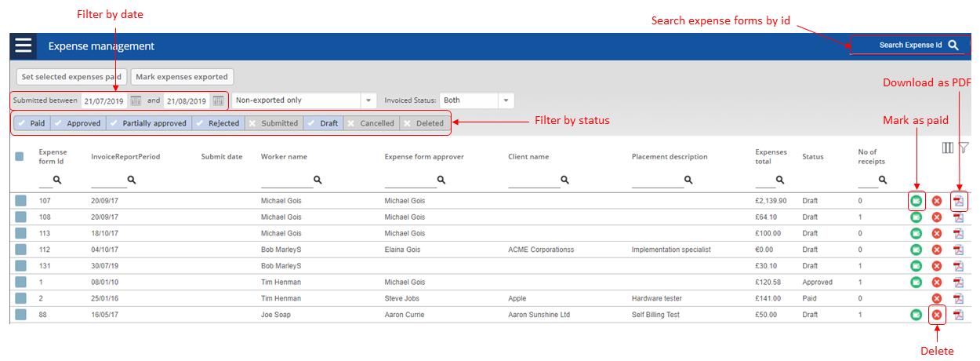Click the Submitted between start date field
This screenshot has width=980, height=361.
click(x=104, y=100)
